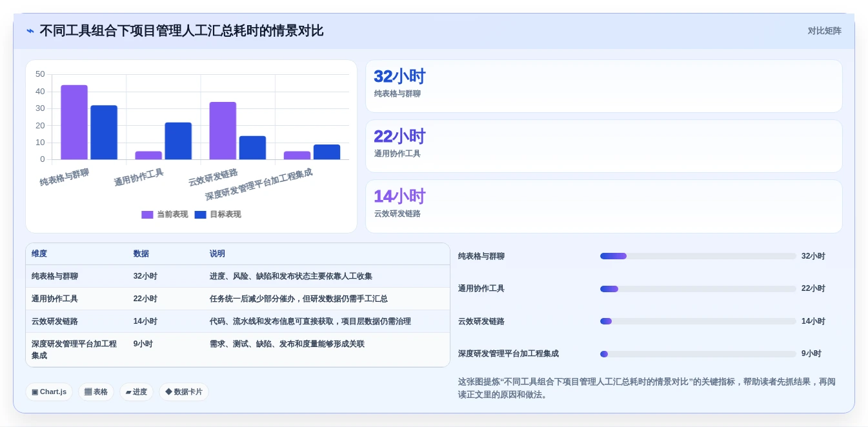The width and height of the screenshot is (868, 427).
Task: Click the chart axis label 云效研发链路
Action: coord(213,177)
